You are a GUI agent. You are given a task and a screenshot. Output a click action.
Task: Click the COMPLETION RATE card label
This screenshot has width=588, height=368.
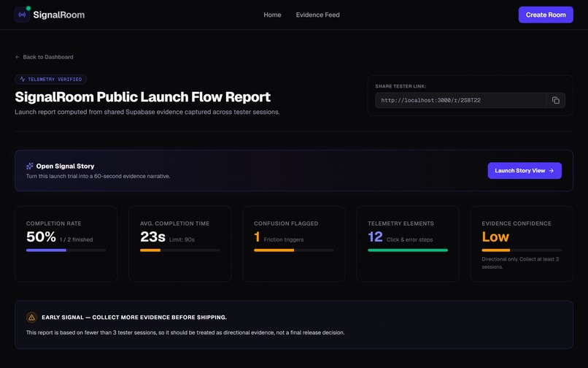coord(54,223)
